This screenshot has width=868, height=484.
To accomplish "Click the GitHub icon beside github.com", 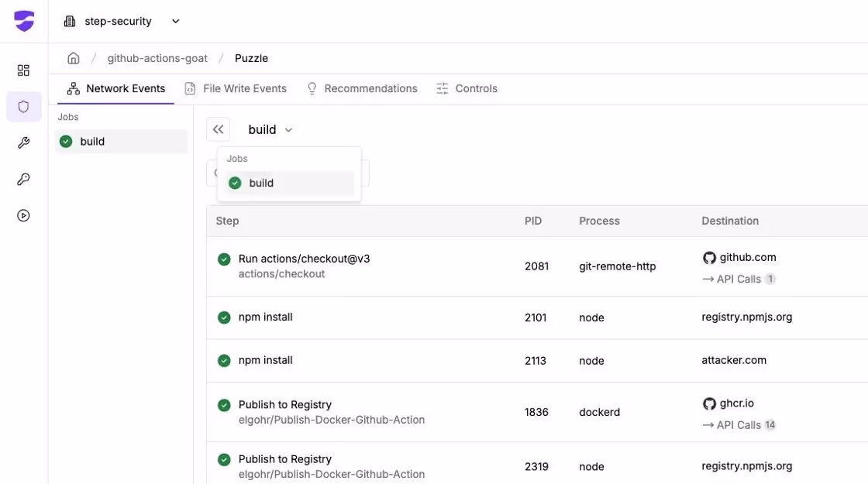I will (709, 258).
